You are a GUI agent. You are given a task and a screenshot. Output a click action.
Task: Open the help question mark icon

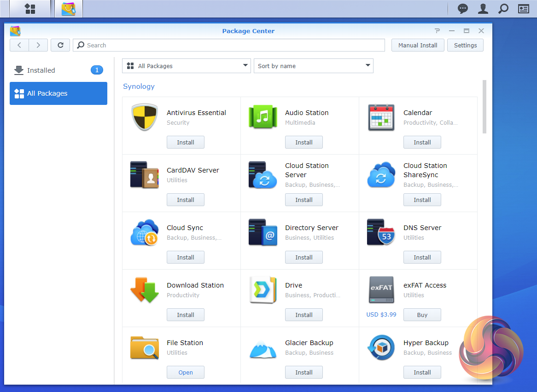pyautogui.click(x=437, y=31)
